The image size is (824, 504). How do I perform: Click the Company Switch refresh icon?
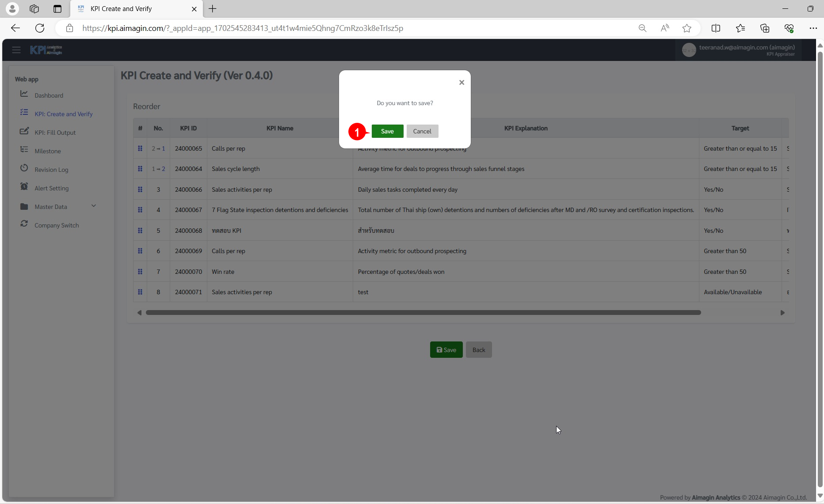(x=24, y=224)
